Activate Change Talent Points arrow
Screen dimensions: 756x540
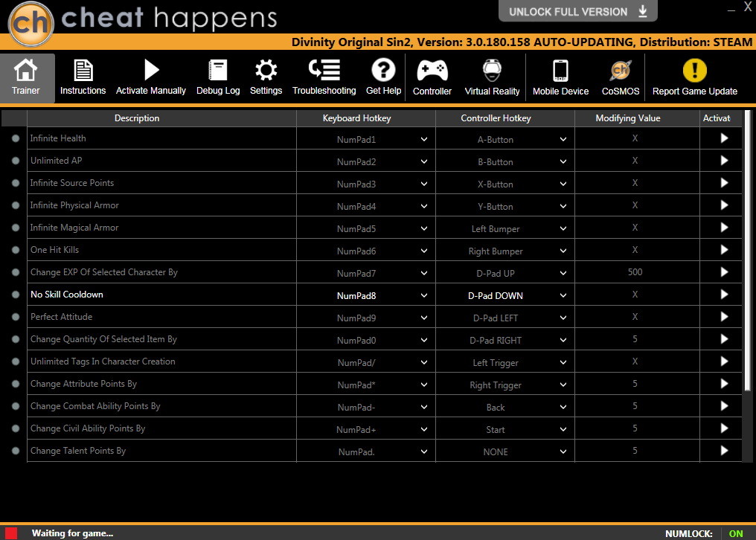coord(724,451)
